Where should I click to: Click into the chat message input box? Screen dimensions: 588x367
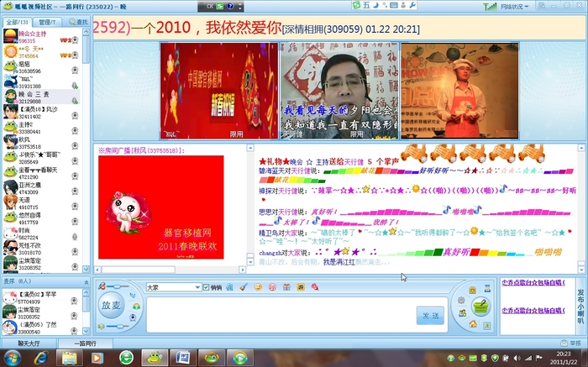281,315
